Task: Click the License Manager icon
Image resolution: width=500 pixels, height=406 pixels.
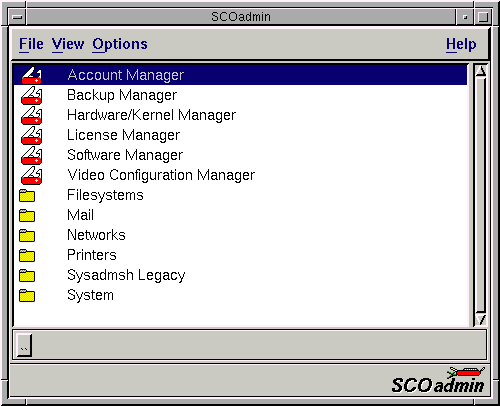Action: tap(31, 135)
